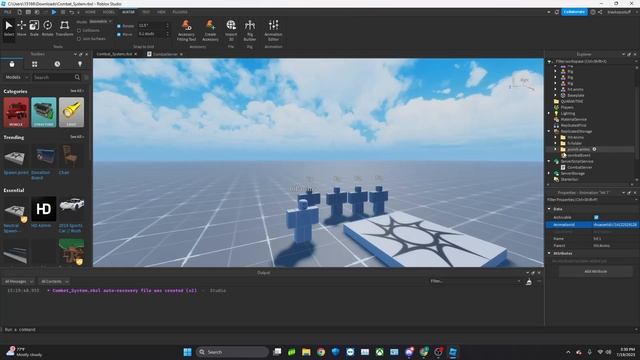The image size is (640, 360).
Task: Start playtest with the Play icon
Action: (53, 12)
